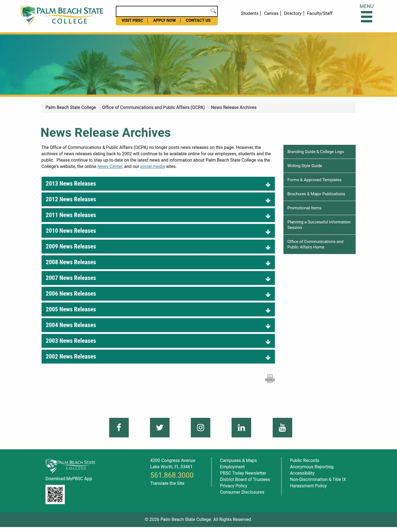Screen dimensions: 397x532
Task: Open Privacy Policy footer link
Action: [234, 486]
